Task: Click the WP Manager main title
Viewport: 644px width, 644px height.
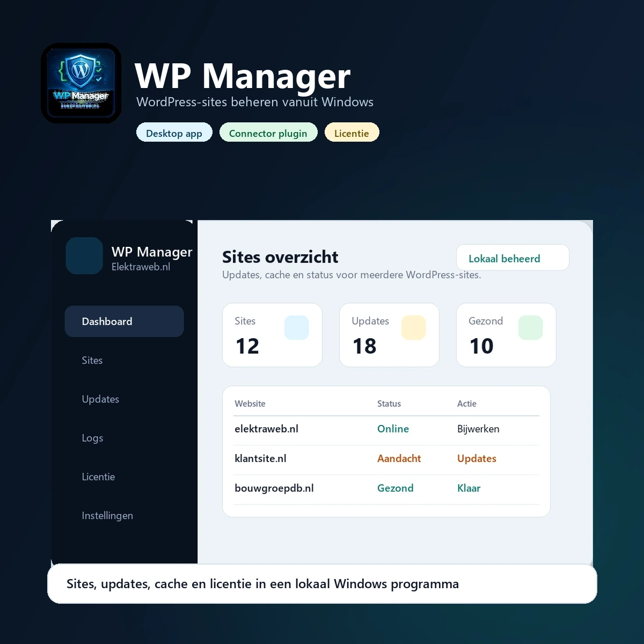Action: (243, 76)
